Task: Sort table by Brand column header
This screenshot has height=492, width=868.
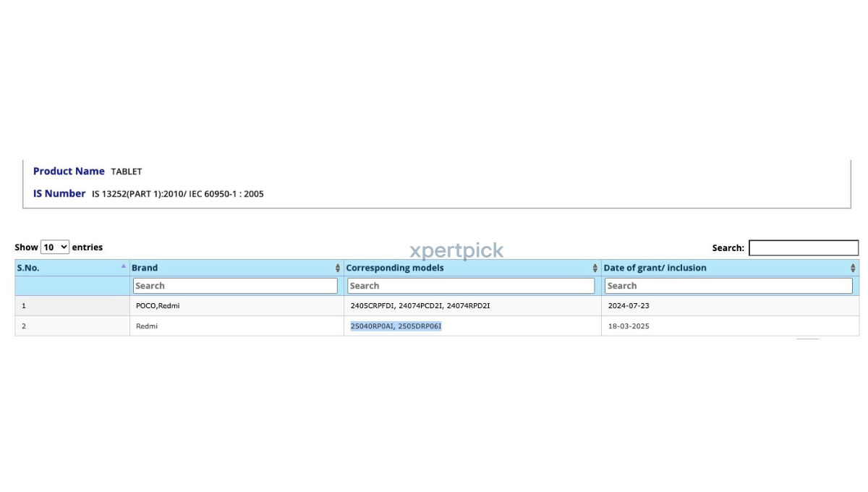Action: 237,268
